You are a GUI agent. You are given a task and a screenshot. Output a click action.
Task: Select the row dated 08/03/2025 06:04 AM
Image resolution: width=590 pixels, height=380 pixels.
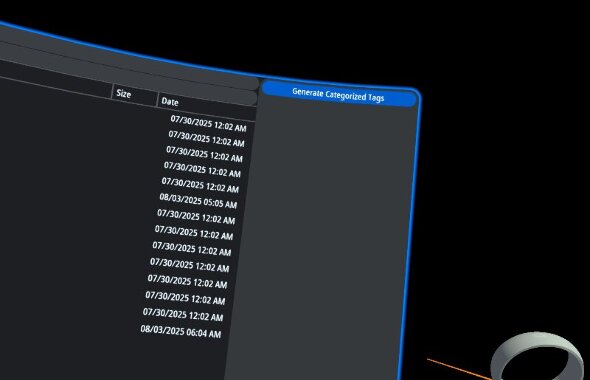[181, 331]
